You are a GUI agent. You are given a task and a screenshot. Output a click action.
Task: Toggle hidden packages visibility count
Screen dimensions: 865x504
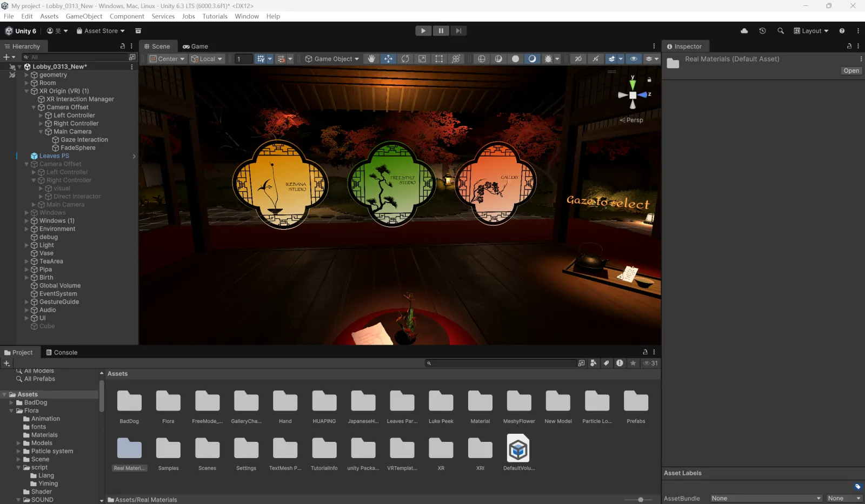click(x=650, y=363)
